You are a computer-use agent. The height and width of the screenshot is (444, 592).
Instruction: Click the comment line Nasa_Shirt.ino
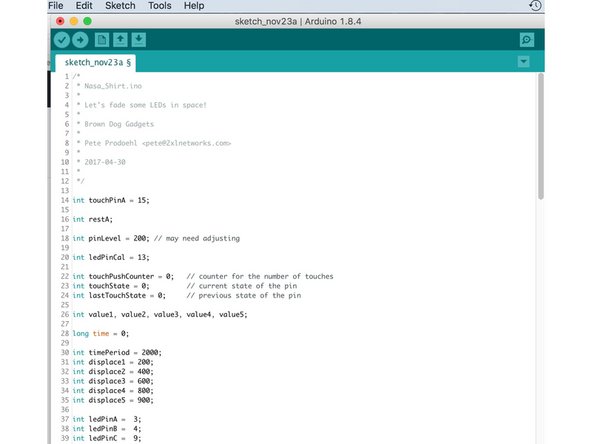pyautogui.click(x=113, y=86)
